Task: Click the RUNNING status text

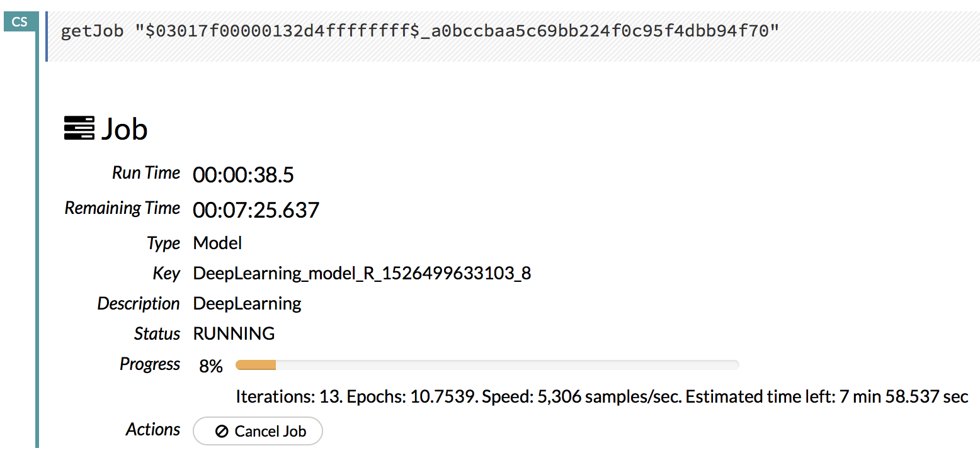Action: point(234,333)
